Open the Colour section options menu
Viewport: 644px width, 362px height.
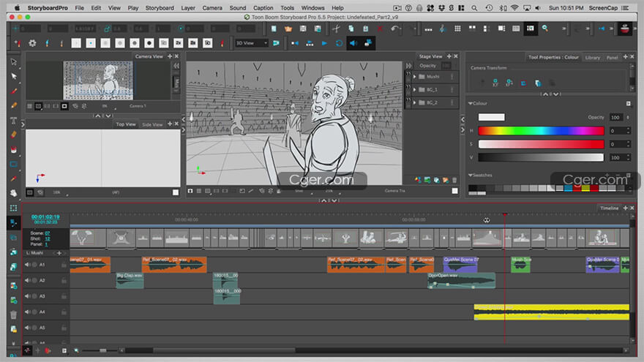629,103
